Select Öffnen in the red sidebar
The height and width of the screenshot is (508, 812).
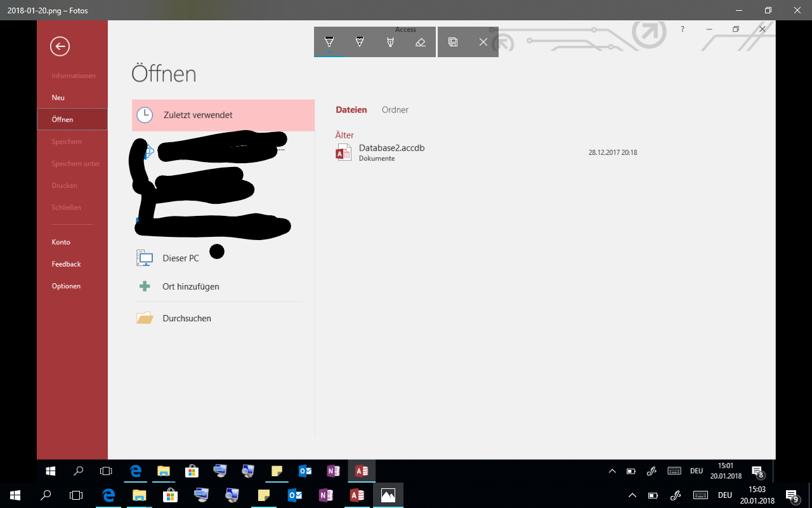click(72, 119)
